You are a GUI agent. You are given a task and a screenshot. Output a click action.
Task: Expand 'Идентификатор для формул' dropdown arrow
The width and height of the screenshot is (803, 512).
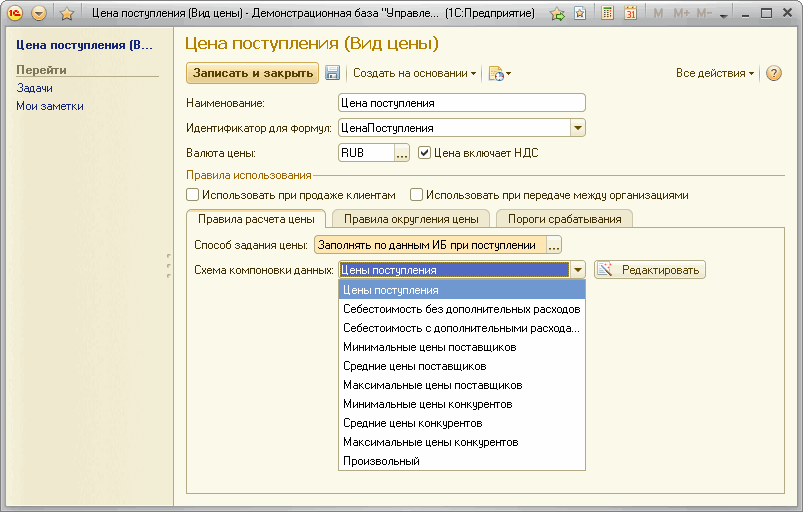(577, 128)
